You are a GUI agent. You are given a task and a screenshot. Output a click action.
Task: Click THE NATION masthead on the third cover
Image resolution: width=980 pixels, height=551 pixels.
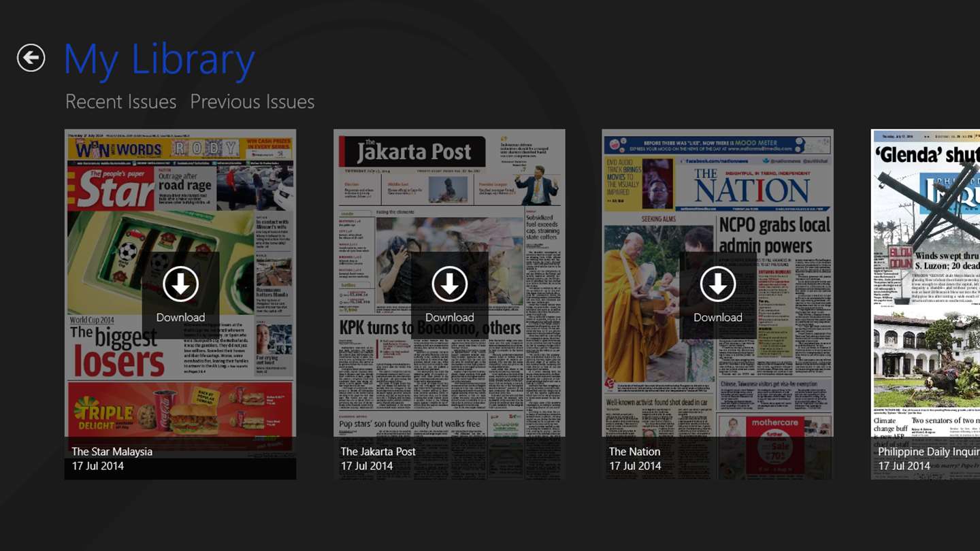tap(751, 185)
